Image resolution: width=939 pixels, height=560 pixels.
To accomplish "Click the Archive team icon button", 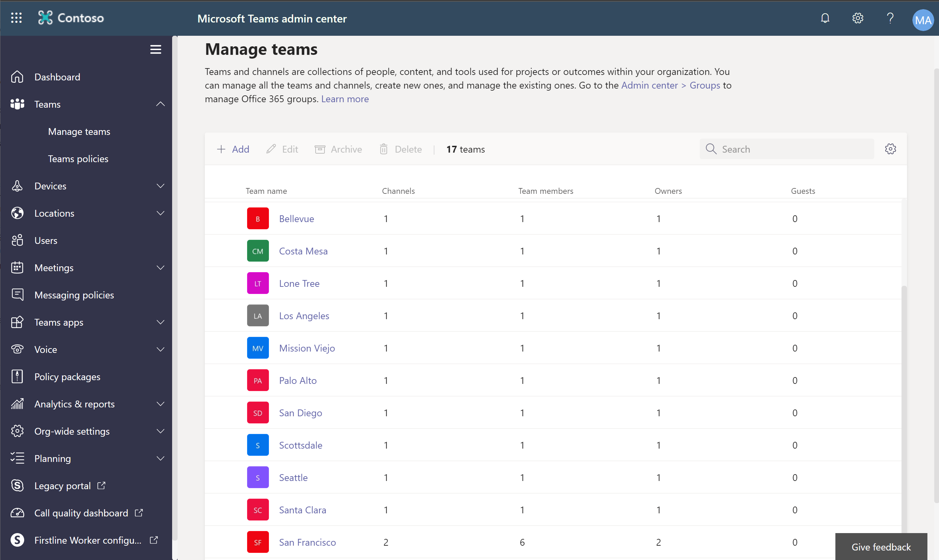I will pyautogui.click(x=320, y=149).
